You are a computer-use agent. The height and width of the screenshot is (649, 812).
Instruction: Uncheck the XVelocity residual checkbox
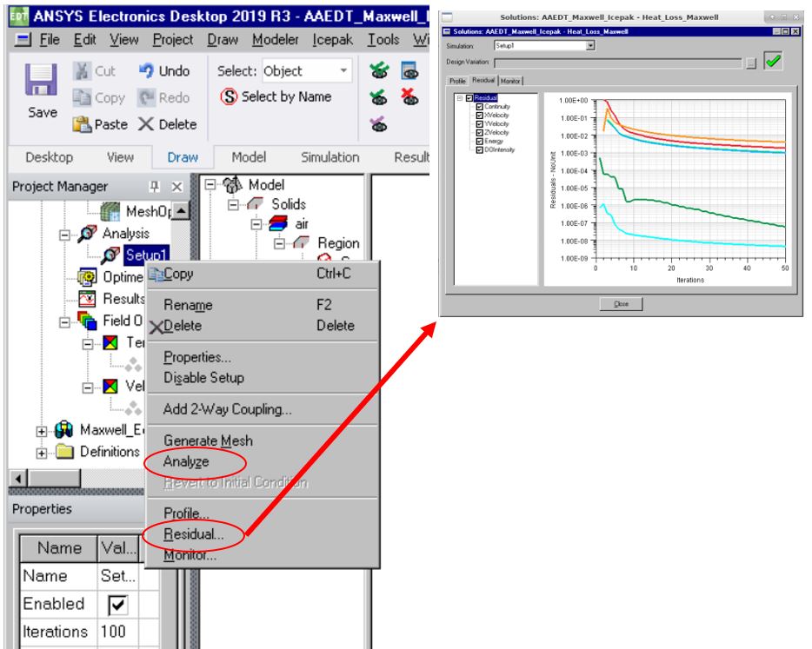point(480,116)
